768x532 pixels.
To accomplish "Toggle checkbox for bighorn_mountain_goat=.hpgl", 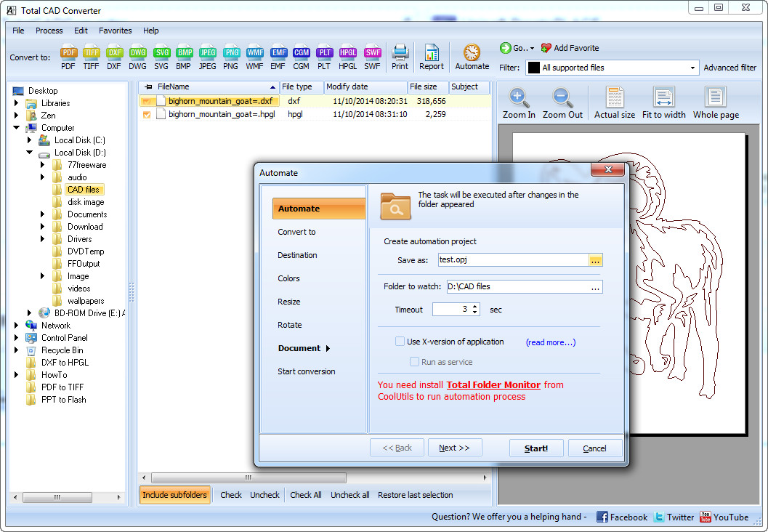I will click(147, 115).
